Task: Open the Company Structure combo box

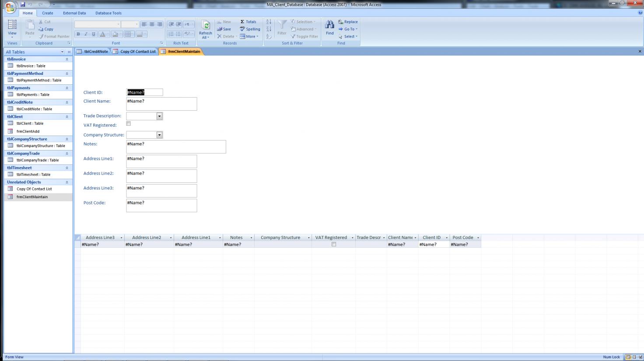Action: point(159,135)
